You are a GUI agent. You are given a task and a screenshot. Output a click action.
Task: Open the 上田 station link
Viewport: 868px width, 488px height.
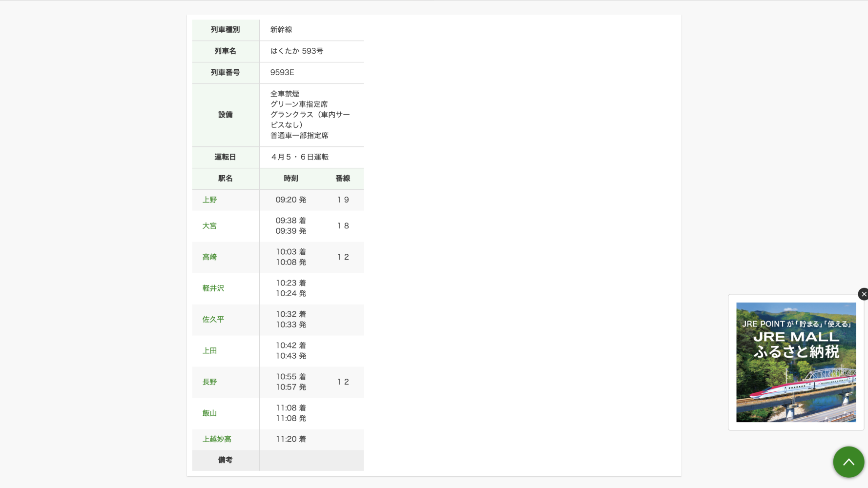209,351
